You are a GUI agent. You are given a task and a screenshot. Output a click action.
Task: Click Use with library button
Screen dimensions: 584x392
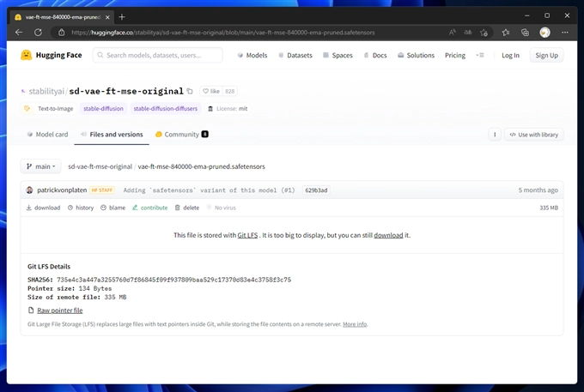point(533,135)
